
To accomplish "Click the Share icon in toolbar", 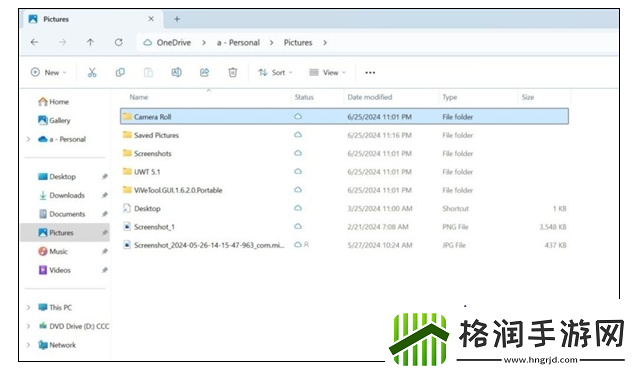I will [x=205, y=72].
